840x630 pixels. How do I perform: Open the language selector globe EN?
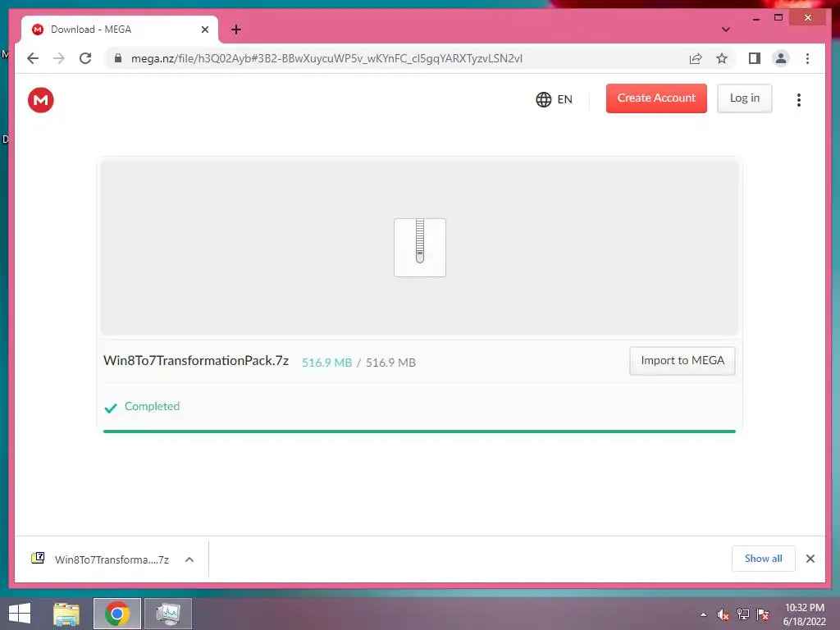(554, 99)
